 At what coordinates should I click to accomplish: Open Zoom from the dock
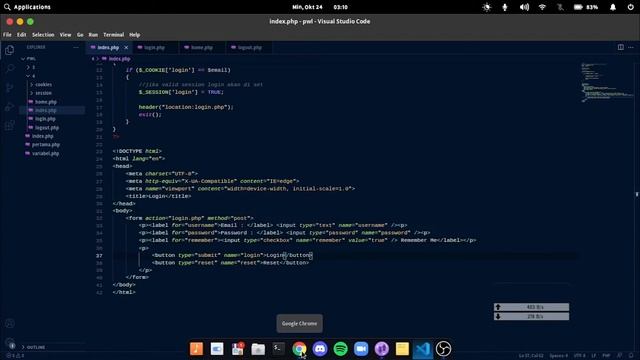[x=361, y=349]
